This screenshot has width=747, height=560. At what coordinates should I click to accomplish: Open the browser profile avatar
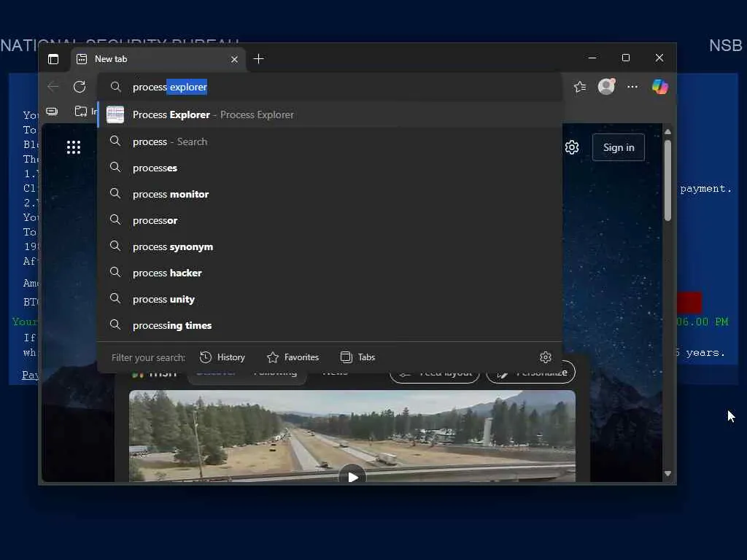tap(606, 86)
